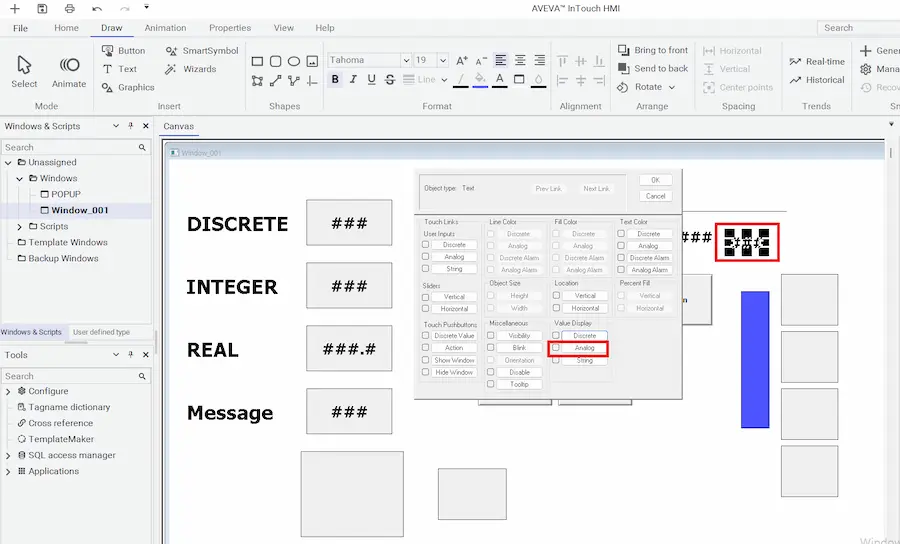Select the rectangle shape tool
Screen dimensions: 900x544
click(x=257, y=61)
